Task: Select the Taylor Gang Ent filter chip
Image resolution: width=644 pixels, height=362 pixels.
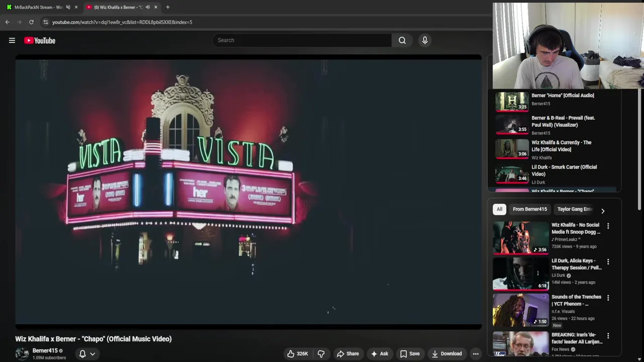Action: (575, 209)
